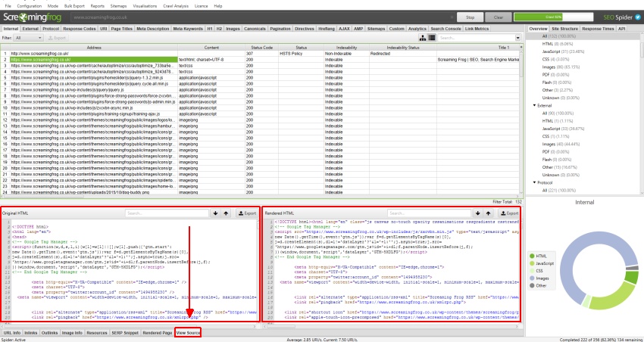Viewport: 644px width, 342px height.
Task: Collapse the External section in Overview
Action: click(535, 105)
